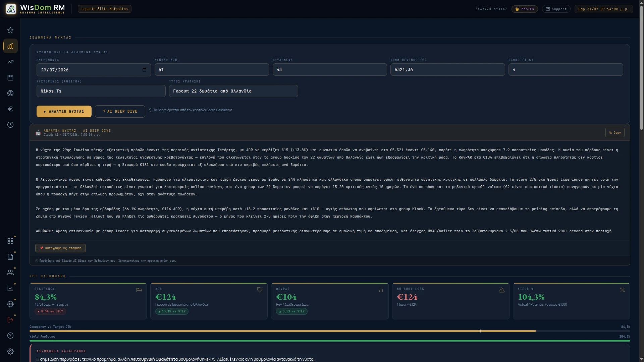644x362 pixels.
Task: Click the total rooms field showing 51
Action: tap(212, 70)
